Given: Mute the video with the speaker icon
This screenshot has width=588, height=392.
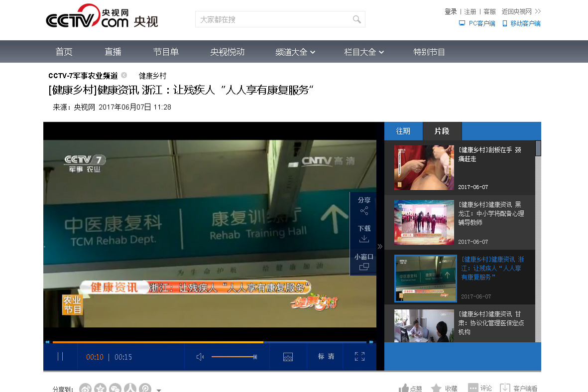Looking at the screenshot, I should point(200,357).
